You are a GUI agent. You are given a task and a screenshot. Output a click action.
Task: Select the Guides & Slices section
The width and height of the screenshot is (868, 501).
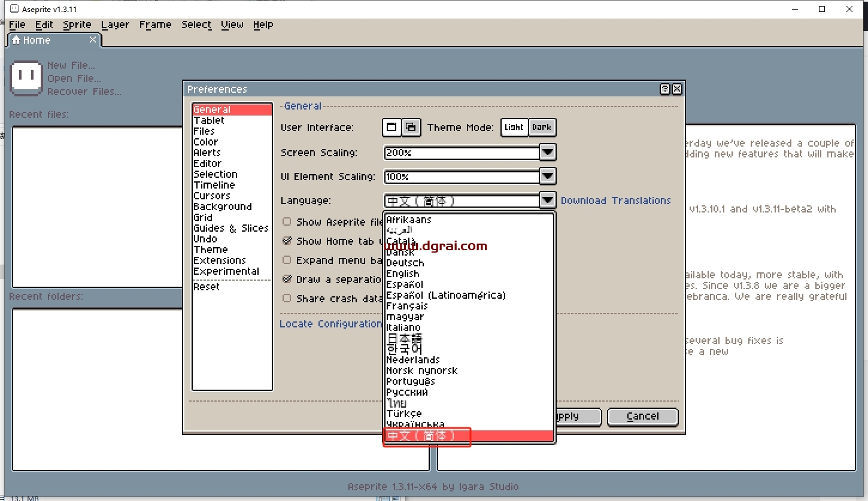232,228
